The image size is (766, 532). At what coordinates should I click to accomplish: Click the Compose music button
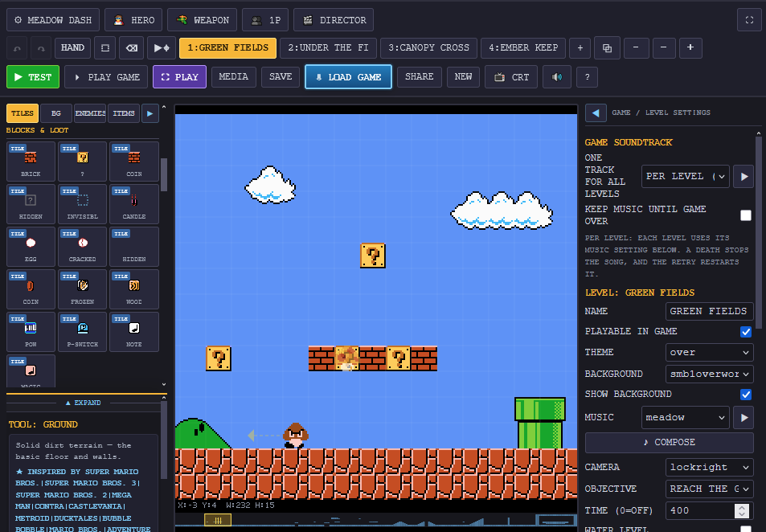pyautogui.click(x=670, y=442)
